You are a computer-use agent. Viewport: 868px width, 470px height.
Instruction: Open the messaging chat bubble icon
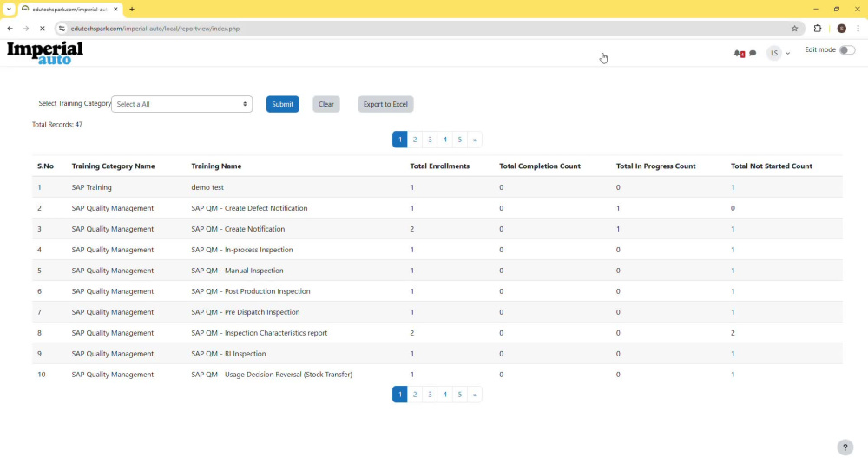[753, 54]
